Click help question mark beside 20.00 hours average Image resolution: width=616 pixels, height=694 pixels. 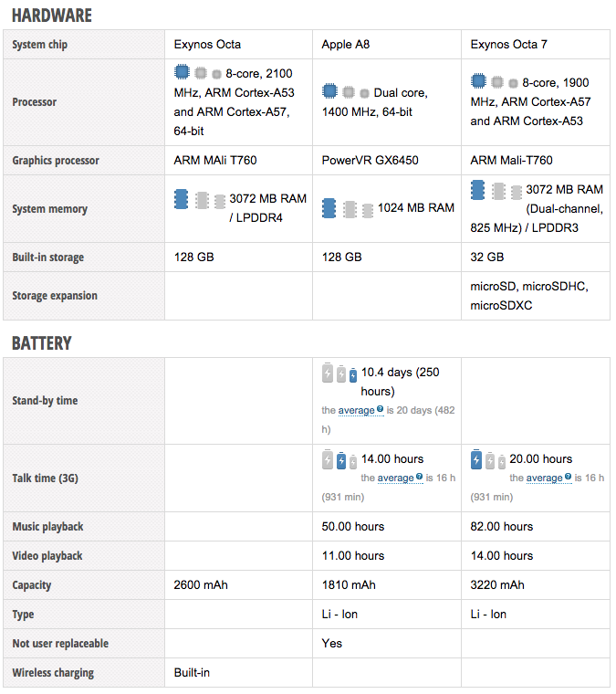568,478
